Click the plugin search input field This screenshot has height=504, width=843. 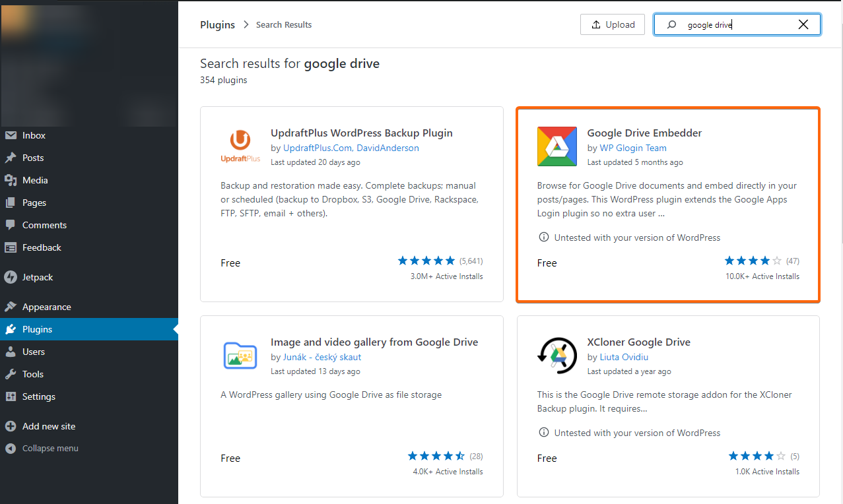737,24
